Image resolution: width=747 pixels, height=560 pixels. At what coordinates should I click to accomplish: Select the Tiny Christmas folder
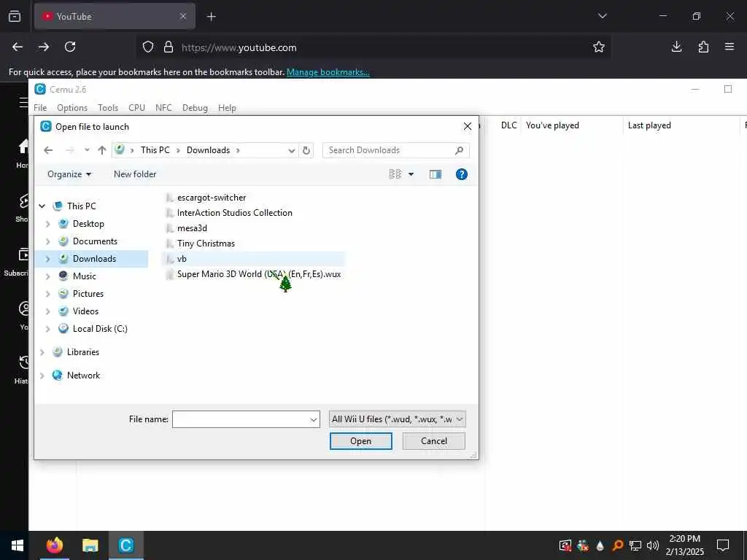[x=206, y=244]
